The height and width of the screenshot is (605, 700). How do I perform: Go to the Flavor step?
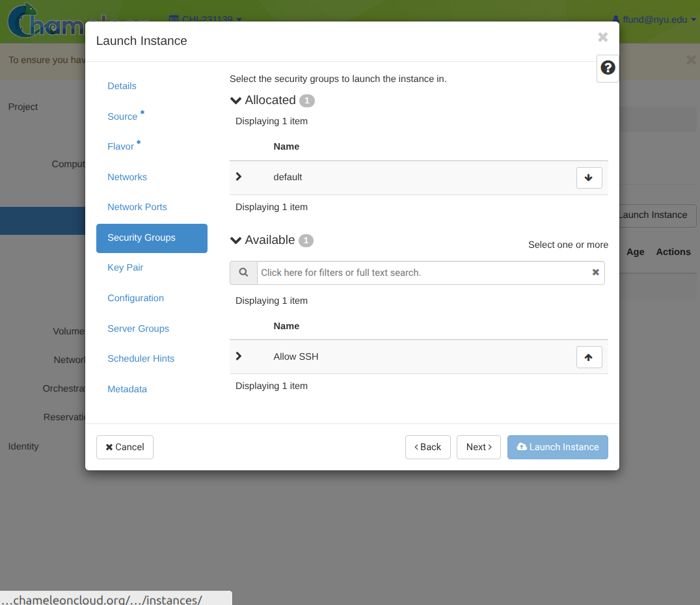tap(120, 146)
